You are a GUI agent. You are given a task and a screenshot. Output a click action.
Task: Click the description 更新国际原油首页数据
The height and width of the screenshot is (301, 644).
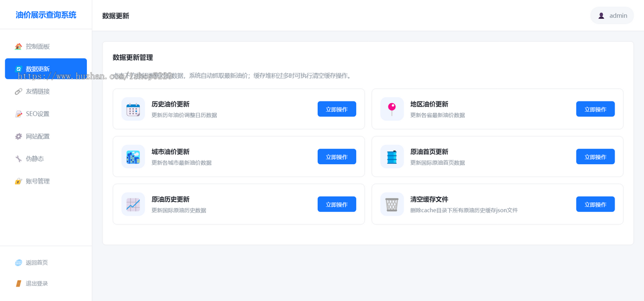437,163
